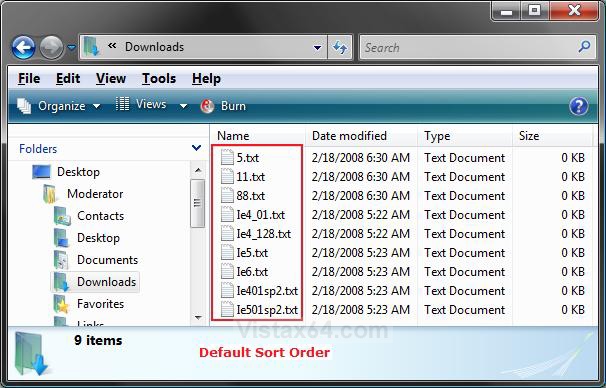Select the Documents folder in tree

click(x=107, y=260)
